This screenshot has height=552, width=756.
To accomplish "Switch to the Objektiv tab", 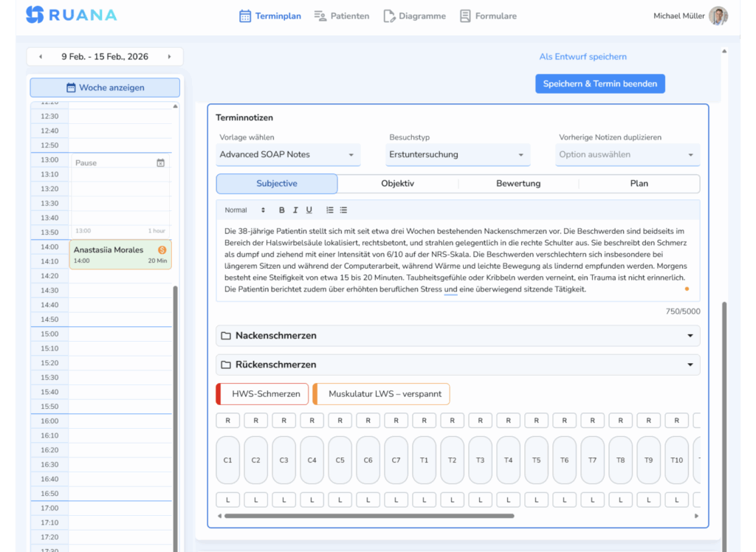I will (x=397, y=183).
